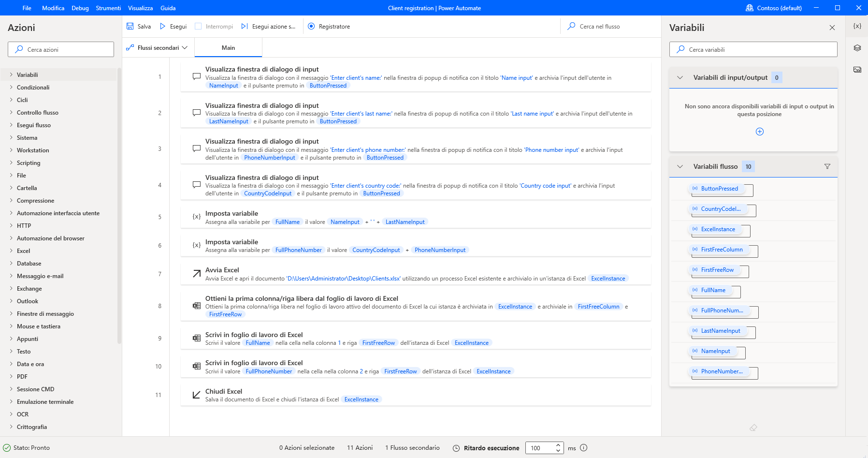
Task: Expand the Excel actions group
Action: [x=11, y=251]
